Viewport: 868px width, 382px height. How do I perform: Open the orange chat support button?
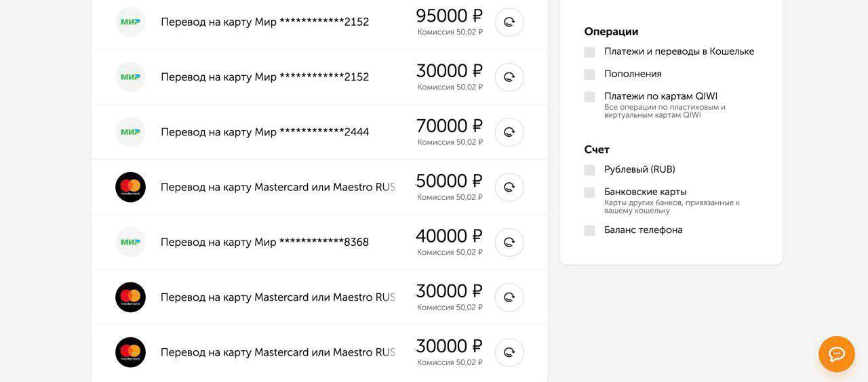click(x=836, y=354)
